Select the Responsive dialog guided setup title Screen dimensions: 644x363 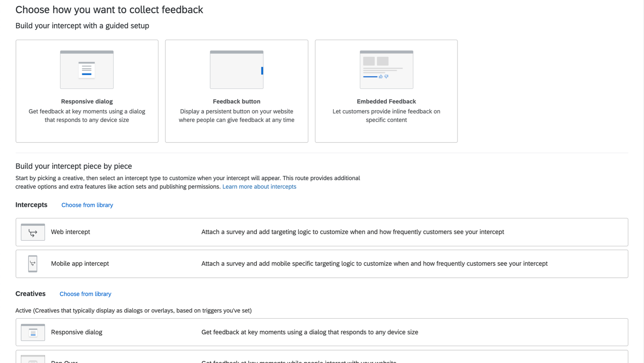pos(87,101)
